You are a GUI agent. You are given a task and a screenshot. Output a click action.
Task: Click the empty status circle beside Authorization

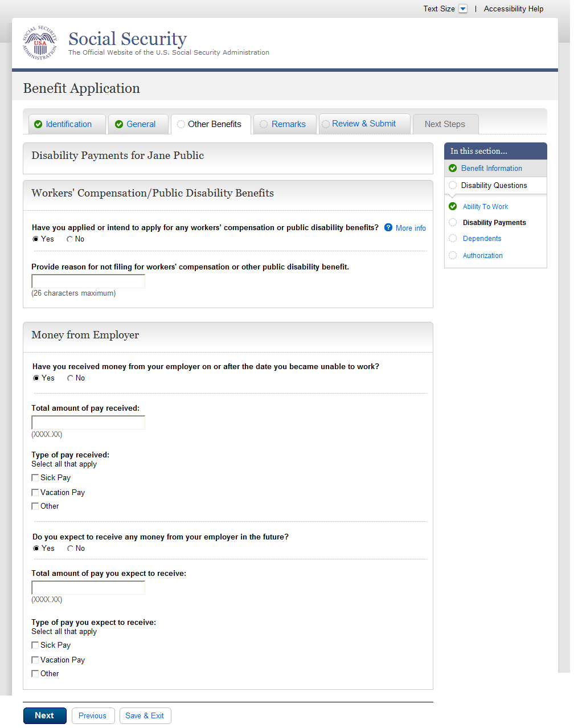click(453, 255)
